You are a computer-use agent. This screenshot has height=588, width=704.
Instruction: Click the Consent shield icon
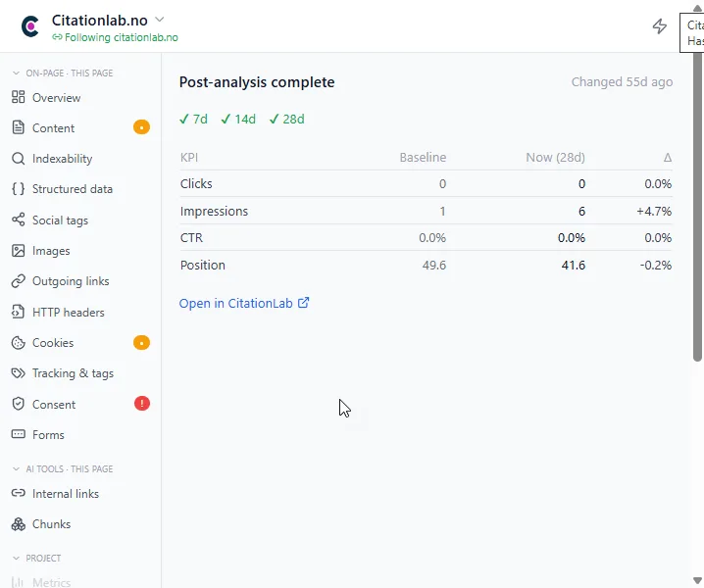(18, 404)
